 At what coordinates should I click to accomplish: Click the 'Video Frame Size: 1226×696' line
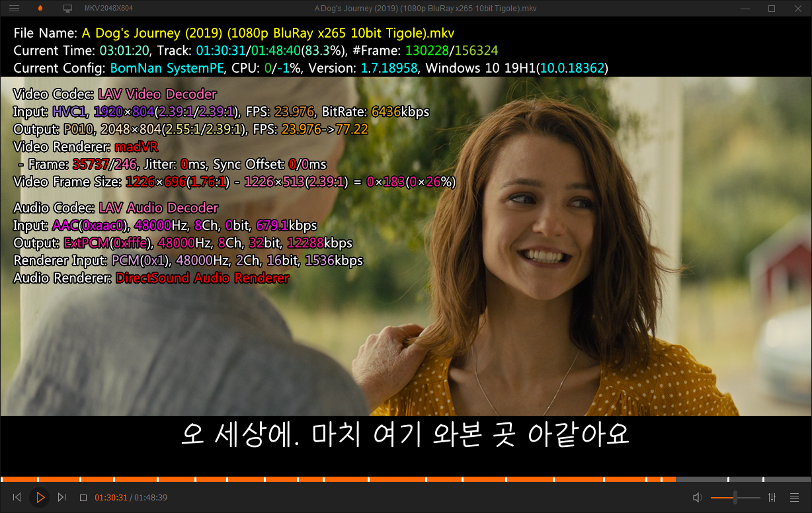(235, 182)
